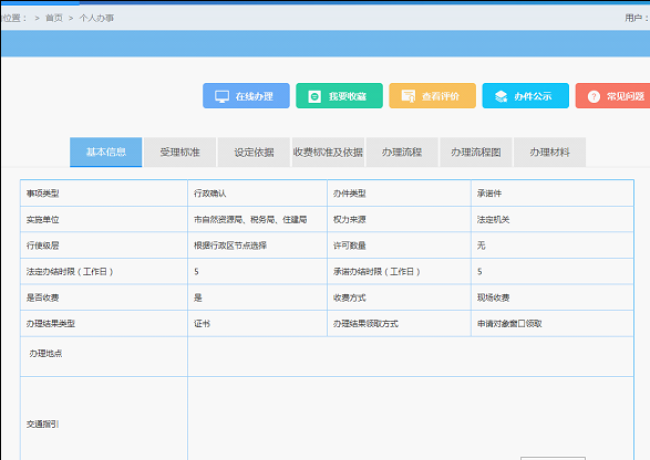Click the 交通指引 row label
The image size is (650, 460).
[42, 425]
